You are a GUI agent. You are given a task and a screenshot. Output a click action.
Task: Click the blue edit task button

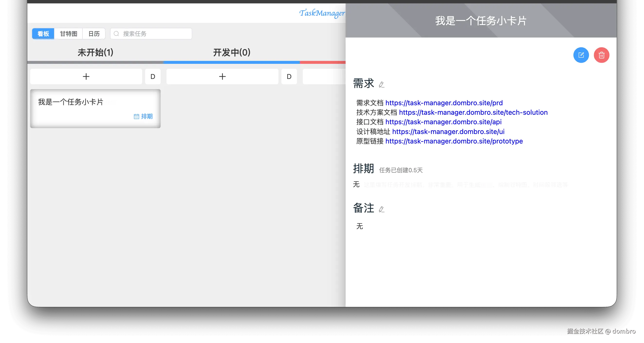coord(581,55)
